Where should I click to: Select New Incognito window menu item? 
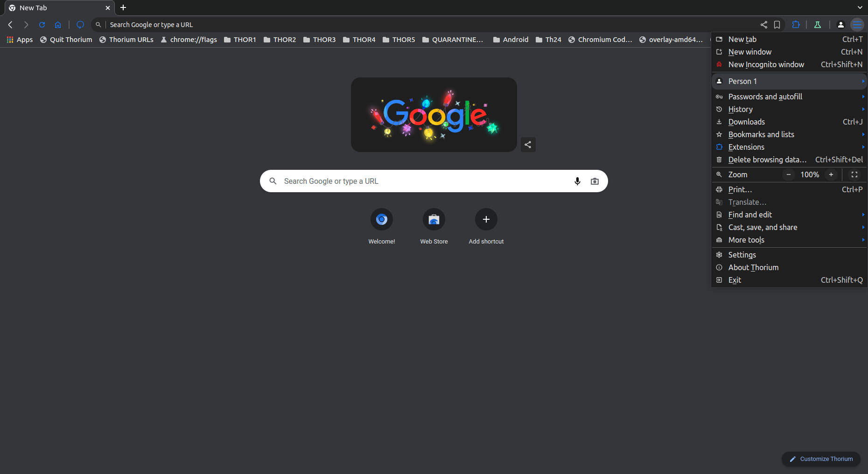point(789,64)
